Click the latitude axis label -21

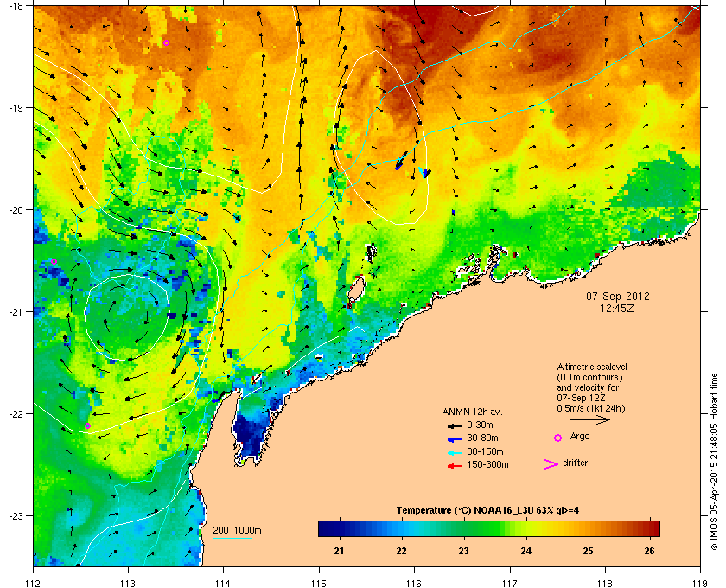tap(15, 312)
